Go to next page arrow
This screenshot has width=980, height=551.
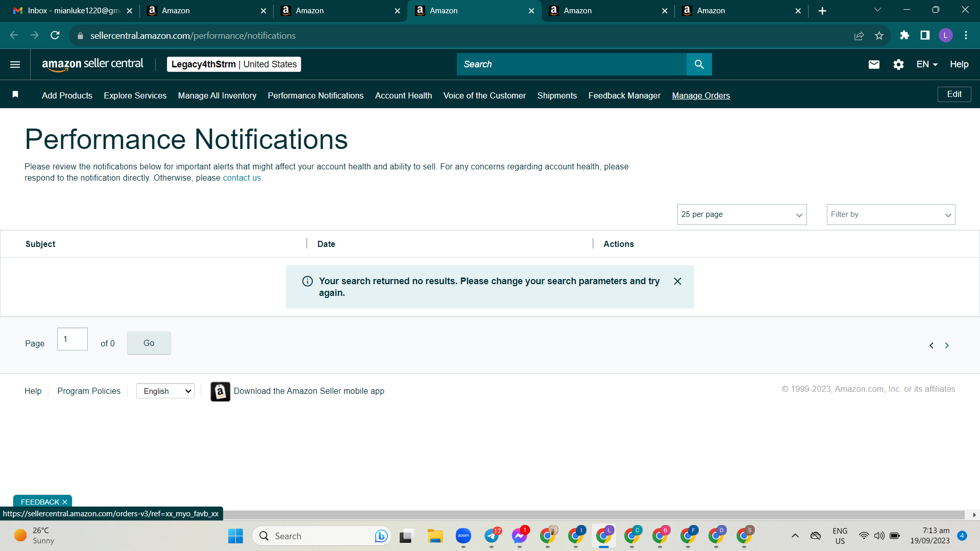pyautogui.click(x=947, y=345)
